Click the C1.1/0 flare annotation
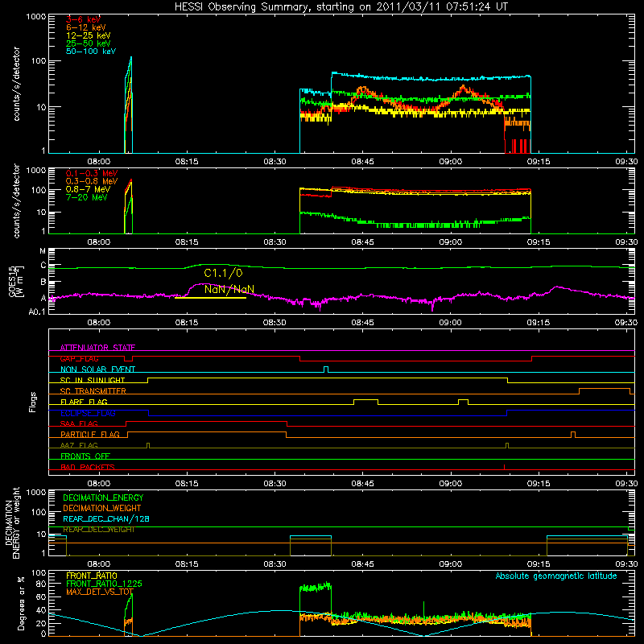Screen dimensions: 644x644 [223, 273]
